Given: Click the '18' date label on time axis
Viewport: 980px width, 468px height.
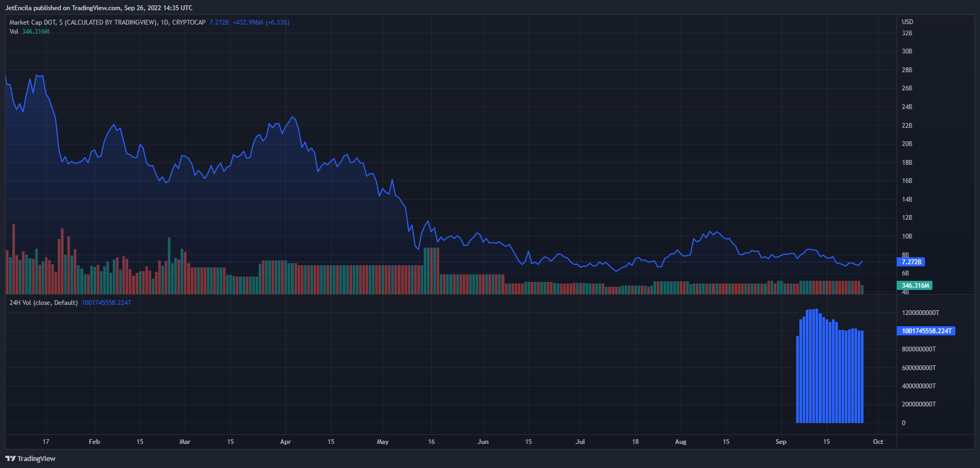Looking at the screenshot, I should click(x=635, y=442).
